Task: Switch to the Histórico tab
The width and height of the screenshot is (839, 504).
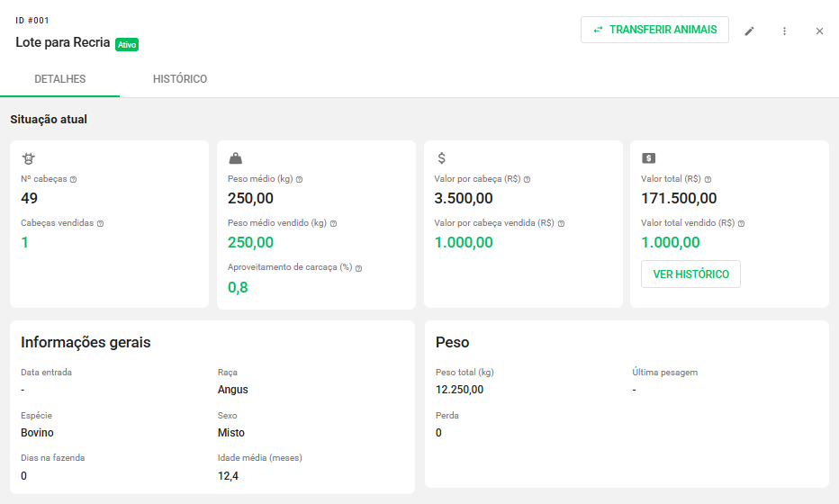Action: pyautogui.click(x=180, y=79)
